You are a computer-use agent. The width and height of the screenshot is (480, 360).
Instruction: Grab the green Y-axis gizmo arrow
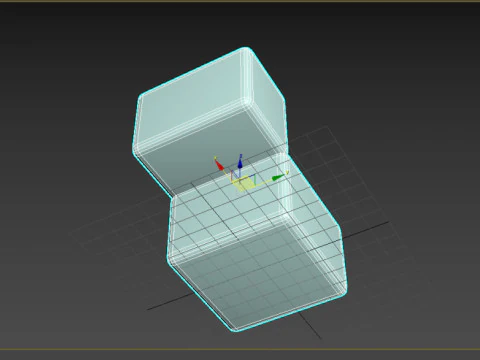278,178
